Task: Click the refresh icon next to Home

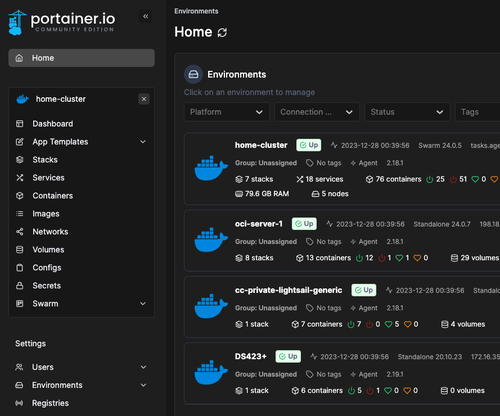Action: pos(222,33)
